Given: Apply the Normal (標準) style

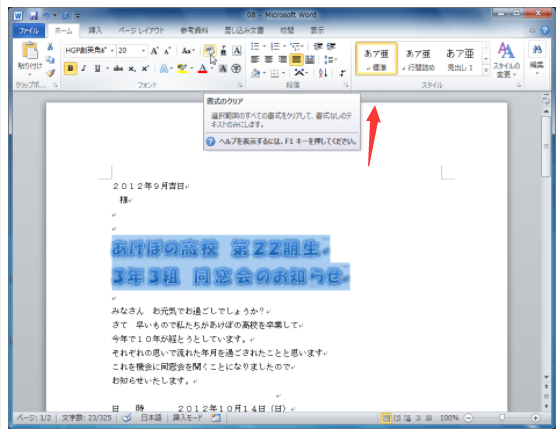Looking at the screenshot, I should (376, 58).
